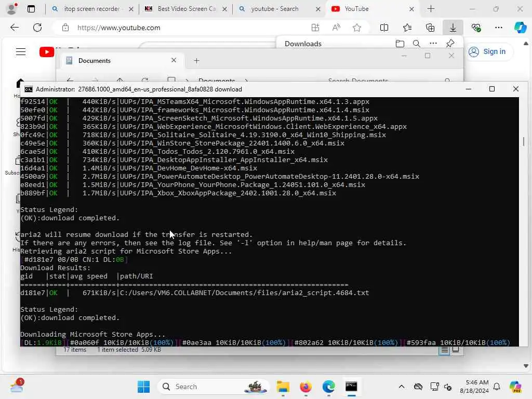
Task: Refresh the YouTube page in Edge
Action: (37, 28)
